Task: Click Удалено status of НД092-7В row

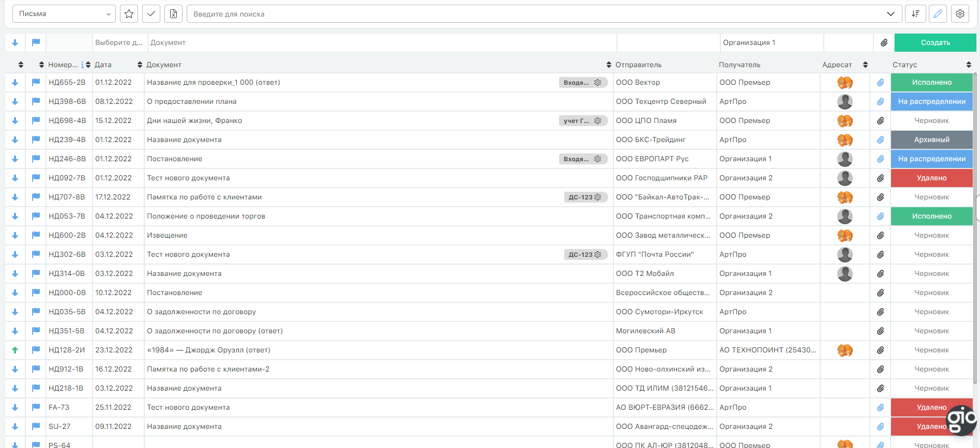Action: pyautogui.click(x=931, y=178)
